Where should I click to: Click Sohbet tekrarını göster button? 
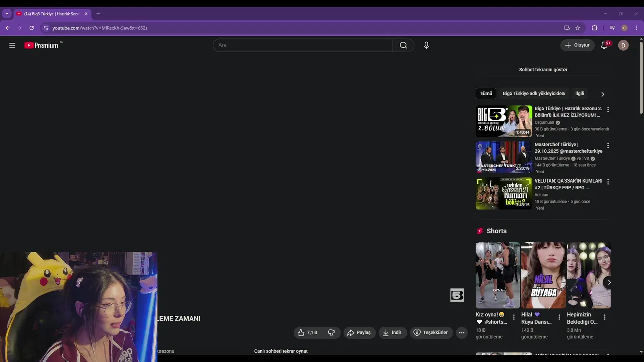click(543, 70)
